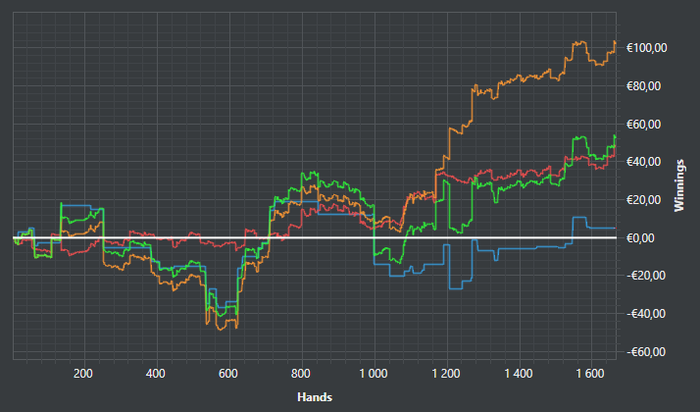This screenshot has width=700, height=412.
Task: Click the 200 hands axis label
Action: [x=83, y=373]
